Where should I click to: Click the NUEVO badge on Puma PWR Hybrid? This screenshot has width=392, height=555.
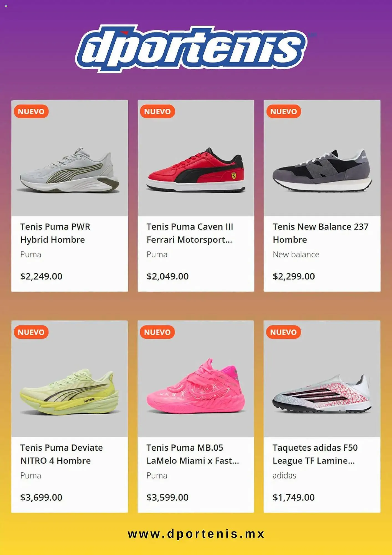point(31,112)
